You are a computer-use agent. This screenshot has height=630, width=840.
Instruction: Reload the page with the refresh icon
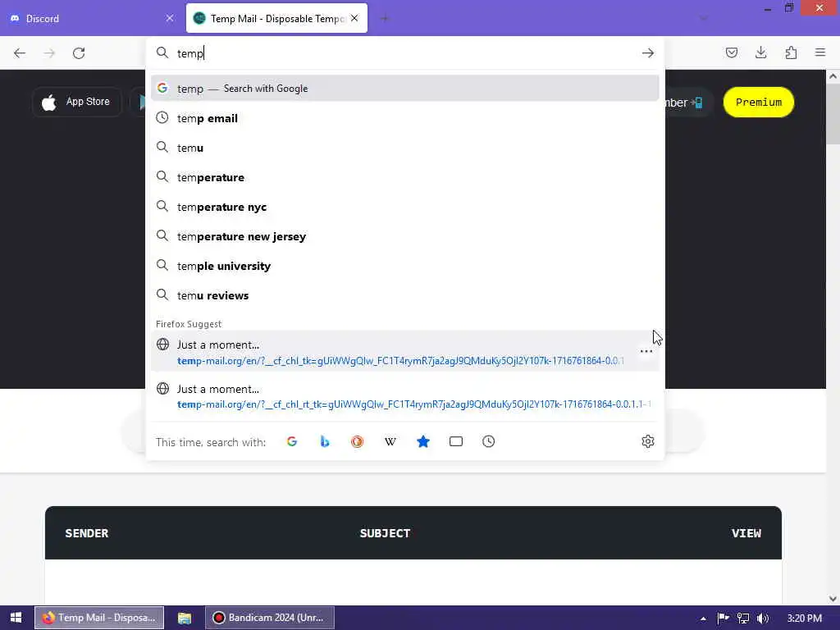79,53
